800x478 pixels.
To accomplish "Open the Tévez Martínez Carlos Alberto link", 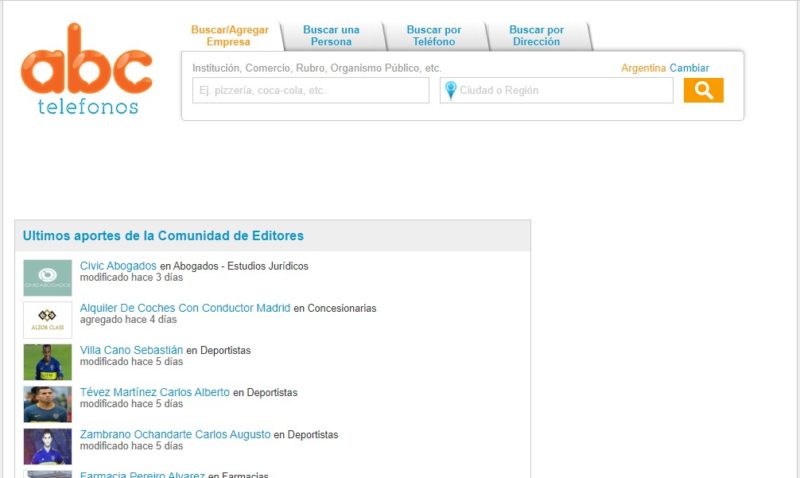I will tap(155, 392).
